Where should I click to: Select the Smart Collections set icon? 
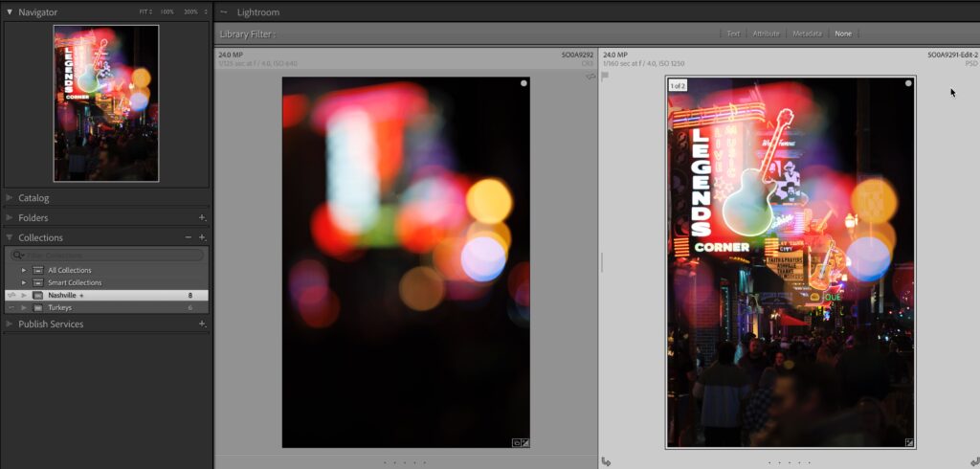[x=38, y=282]
